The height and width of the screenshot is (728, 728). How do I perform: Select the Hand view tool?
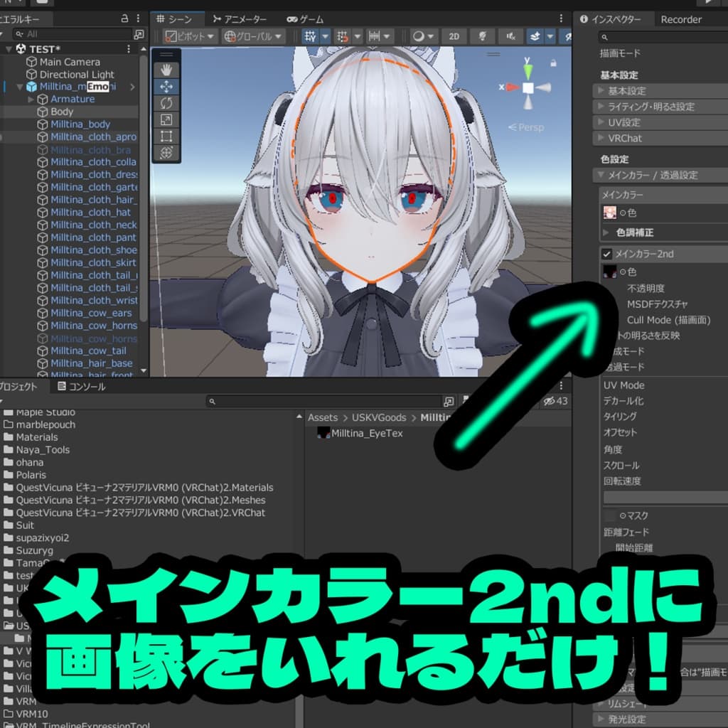(x=166, y=70)
